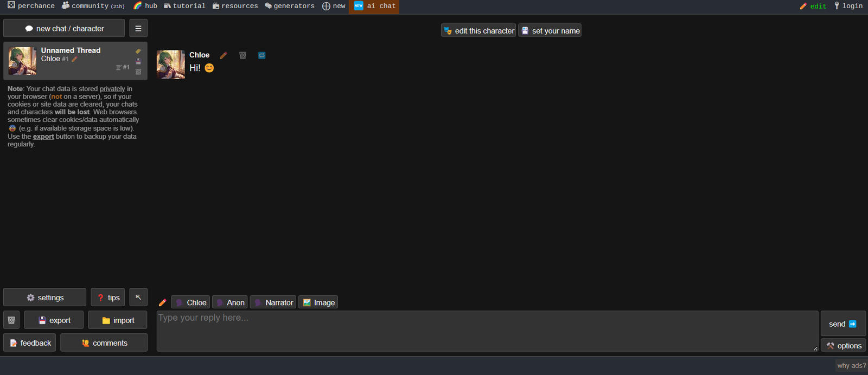This screenshot has height=375, width=868.
Task: Delete Unnamed Thread using its trash icon
Action: coord(138,72)
